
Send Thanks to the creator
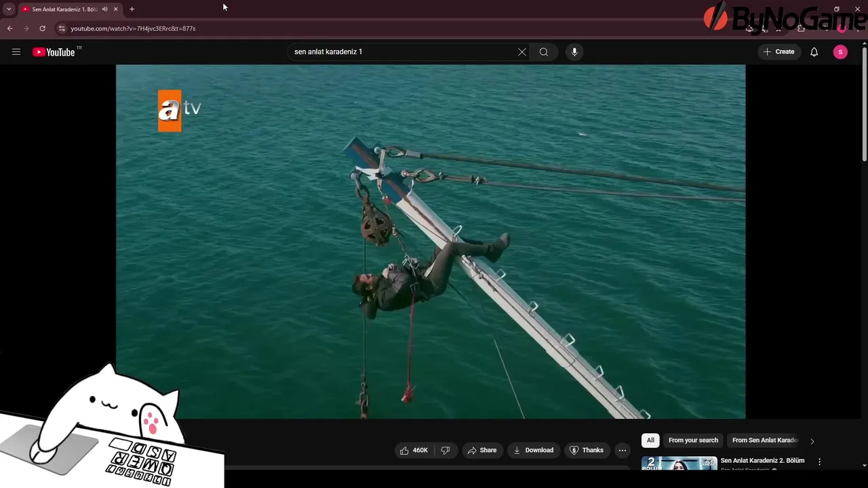click(x=586, y=450)
